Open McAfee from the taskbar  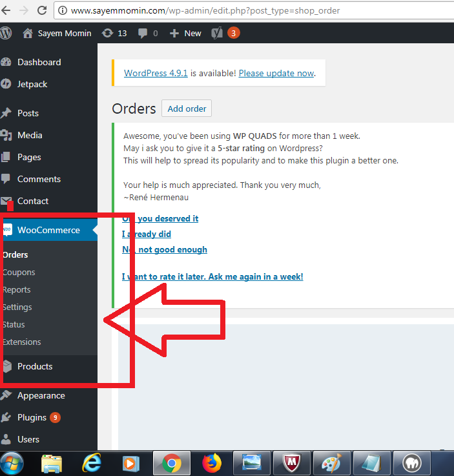point(292,463)
